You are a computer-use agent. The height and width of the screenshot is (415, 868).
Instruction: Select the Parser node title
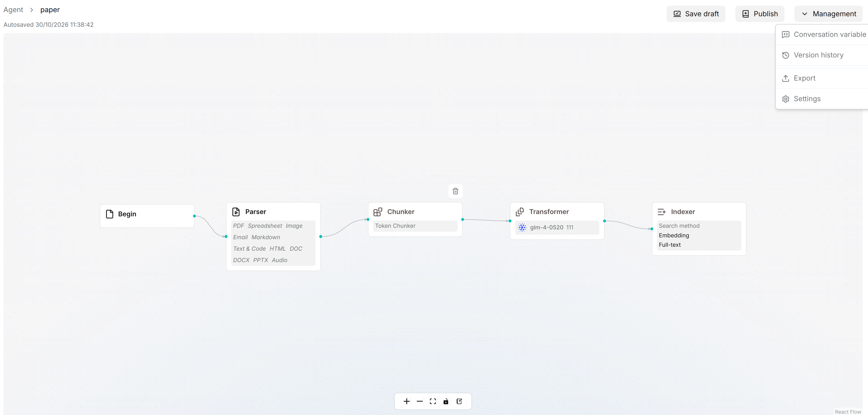(255, 212)
